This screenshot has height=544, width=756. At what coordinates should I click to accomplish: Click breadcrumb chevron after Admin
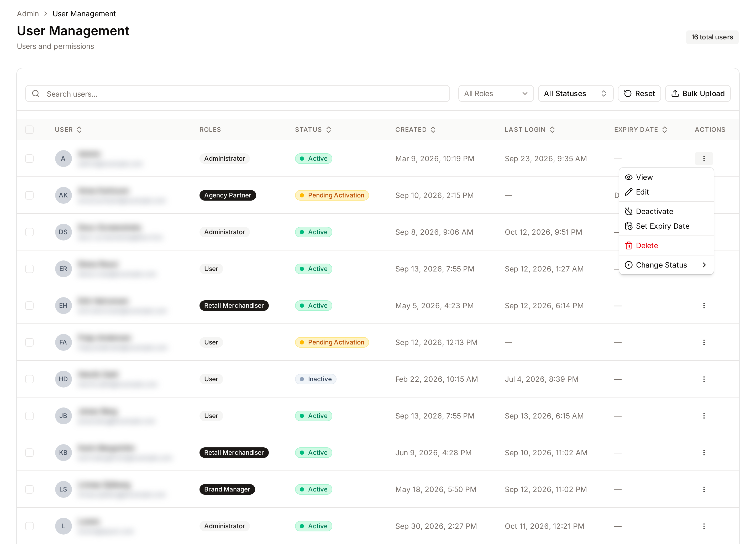pos(46,14)
